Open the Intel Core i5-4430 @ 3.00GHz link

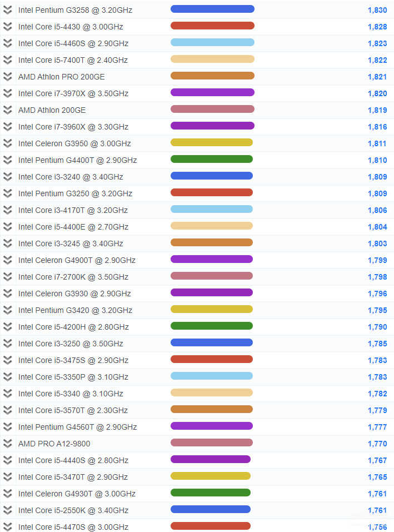(x=71, y=27)
